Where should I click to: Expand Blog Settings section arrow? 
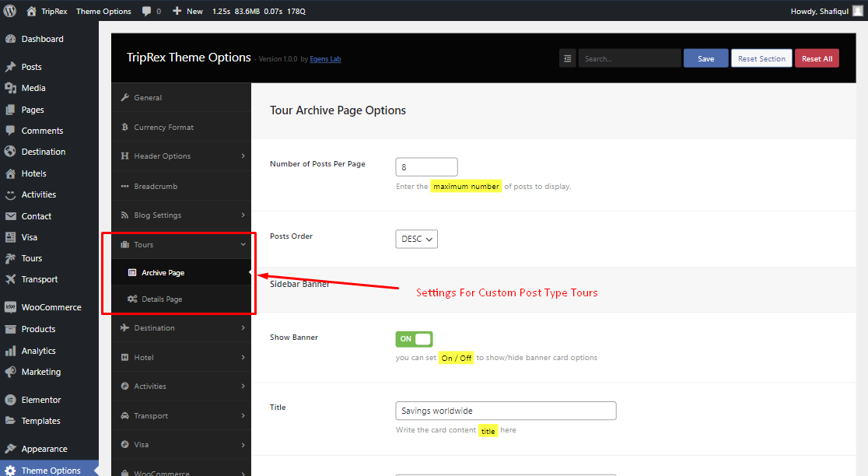(x=243, y=215)
